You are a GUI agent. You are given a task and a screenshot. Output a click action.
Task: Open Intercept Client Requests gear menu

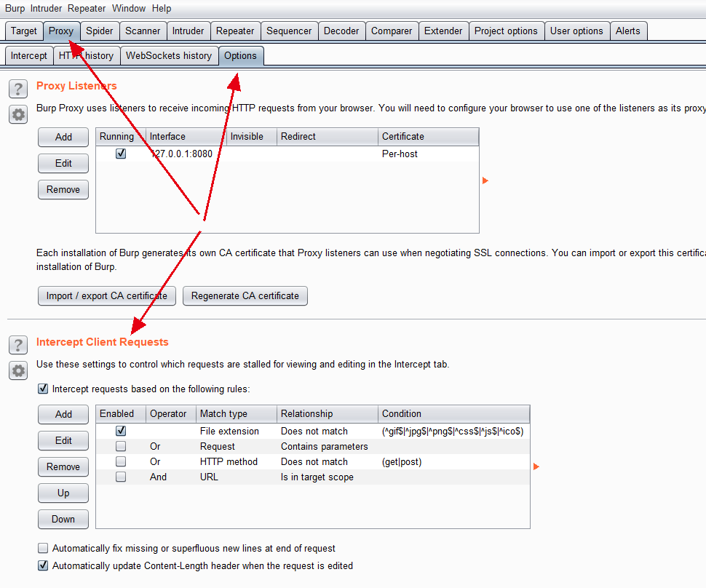click(18, 370)
